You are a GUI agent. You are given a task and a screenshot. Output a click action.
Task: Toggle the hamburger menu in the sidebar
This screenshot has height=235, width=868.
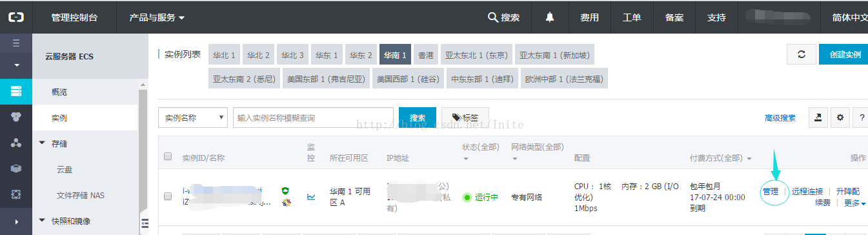pos(16,43)
